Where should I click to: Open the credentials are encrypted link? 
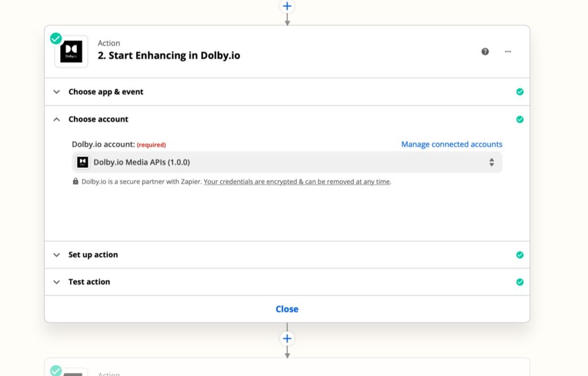pos(297,181)
